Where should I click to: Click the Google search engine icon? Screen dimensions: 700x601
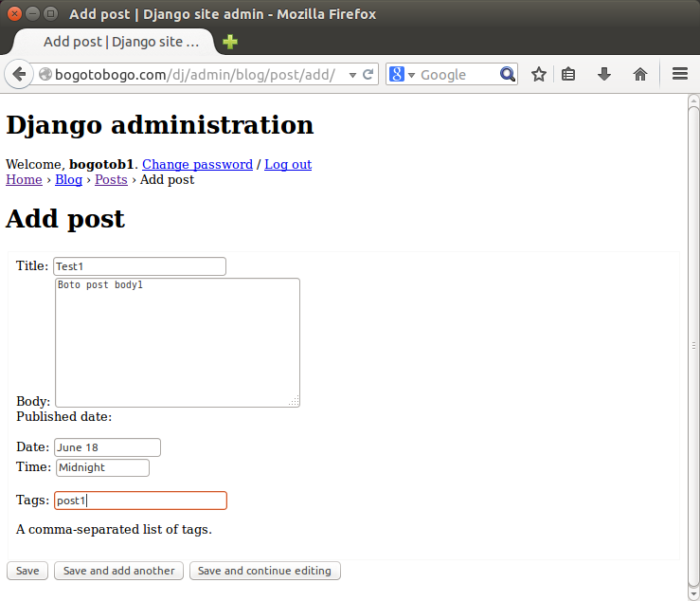pos(397,74)
